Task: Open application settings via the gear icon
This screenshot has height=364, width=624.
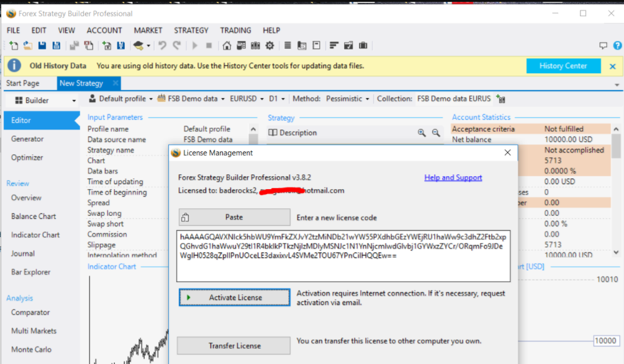Action: pyautogui.click(x=269, y=45)
